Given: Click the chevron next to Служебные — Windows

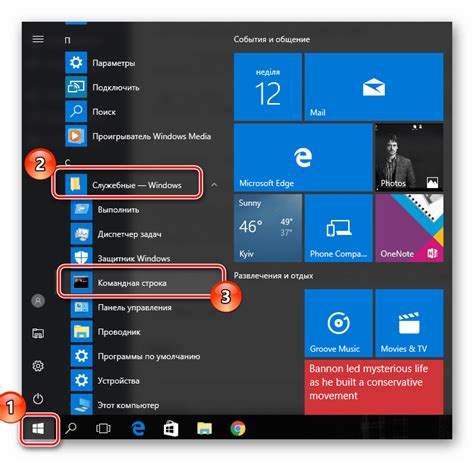Looking at the screenshot, I should point(214,185).
